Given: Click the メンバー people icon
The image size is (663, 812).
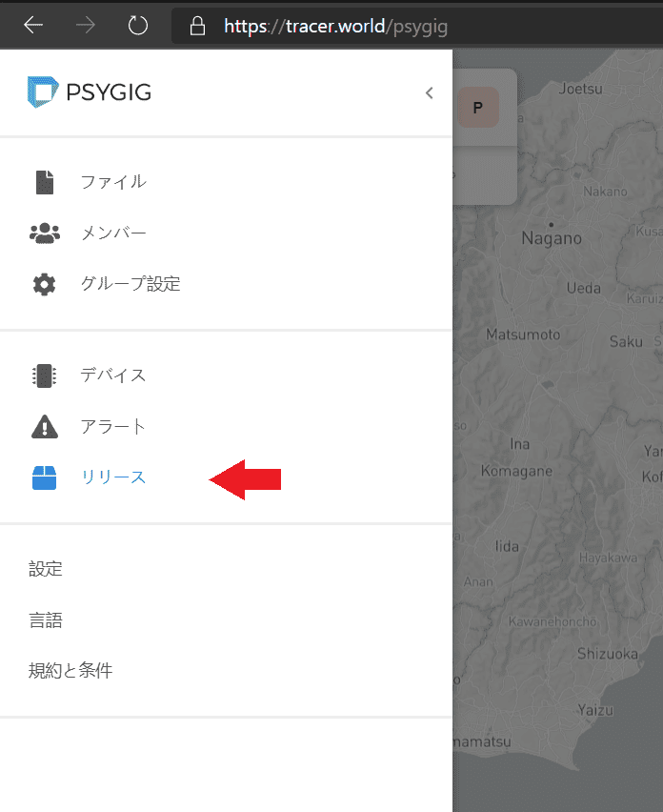Looking at the screenshot, I should click(44, 233).
